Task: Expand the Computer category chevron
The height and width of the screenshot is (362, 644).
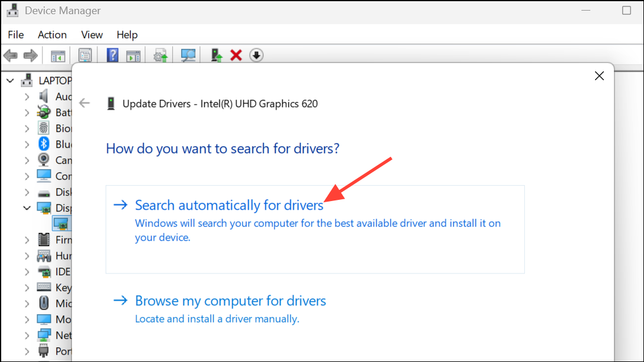Action: click(27, 176)
